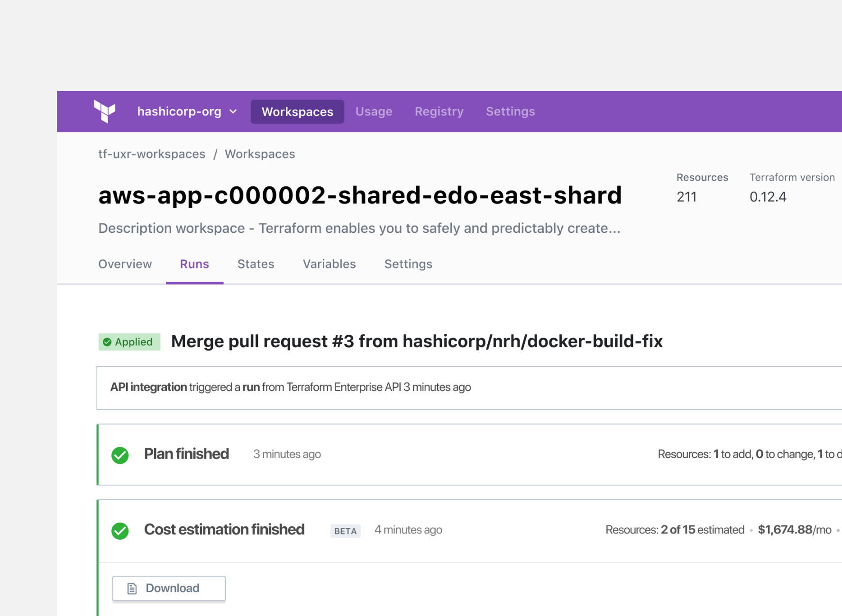The height and width of the screenshot is (616, 842).
Task: Click the '2 of 15 estimated' resources text
Action: (703, 530)
